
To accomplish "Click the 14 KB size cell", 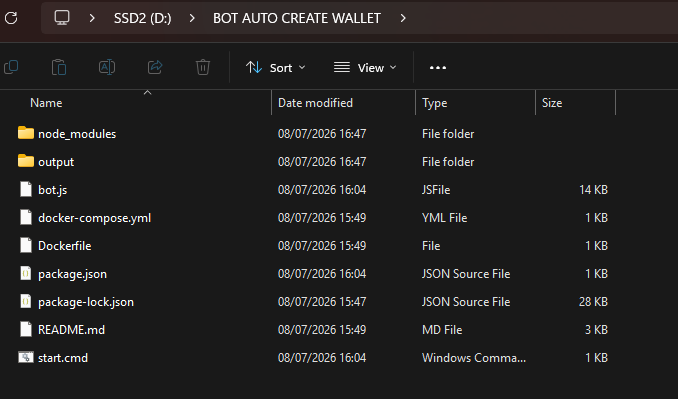I will tap(593, 190).
